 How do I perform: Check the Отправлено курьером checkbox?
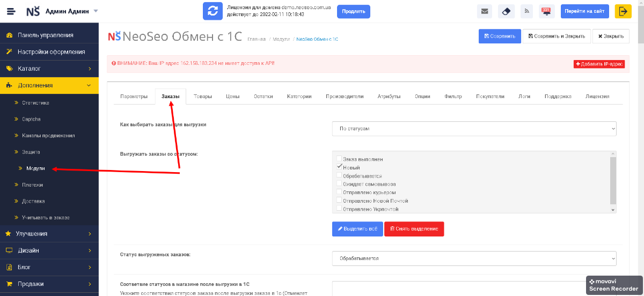pos(339,192)
